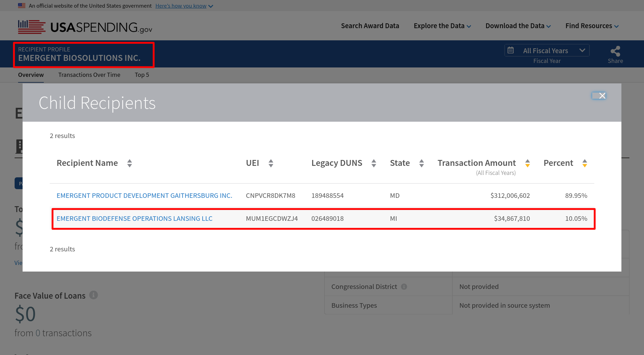The width and height of the screenshot is (644, 355).
Task: Sort by Recipient Name arrows
Action: click(x=130, y=163)
